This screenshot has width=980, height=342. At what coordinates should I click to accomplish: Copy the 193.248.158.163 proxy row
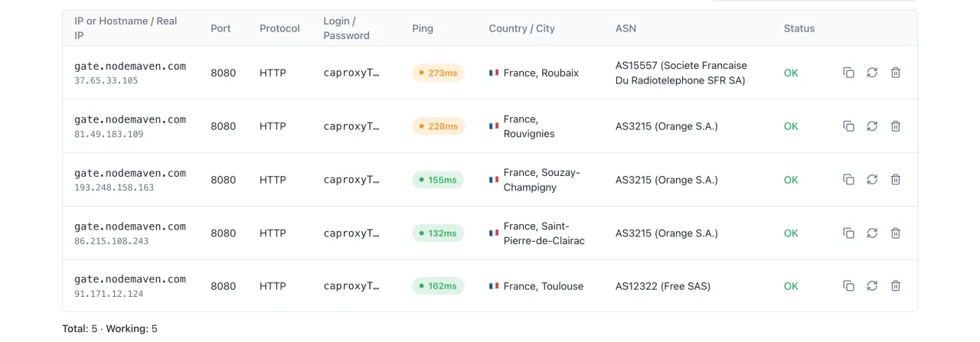(x=848, y=180)
